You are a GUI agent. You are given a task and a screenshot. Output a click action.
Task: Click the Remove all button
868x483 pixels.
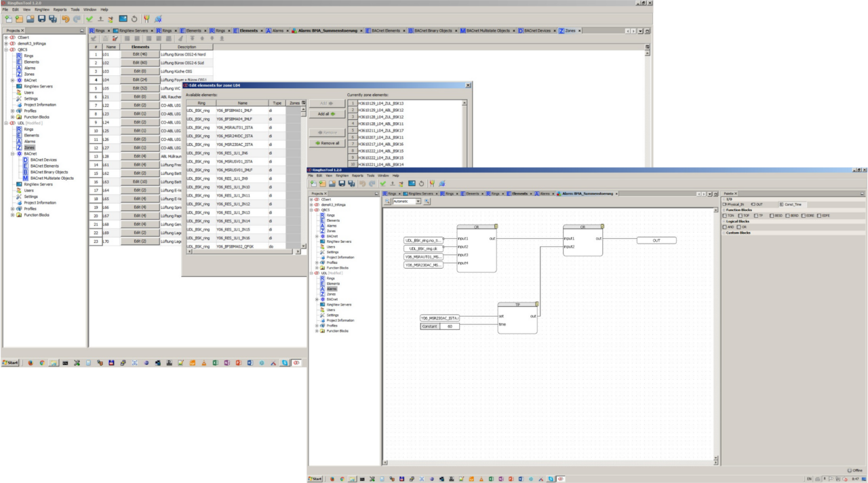click(327, 143)
